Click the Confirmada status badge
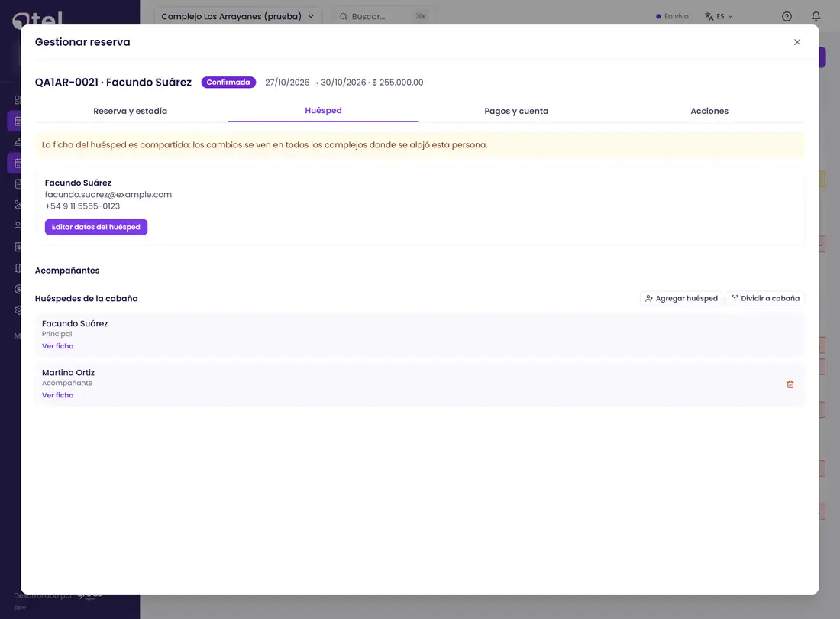 [228, 83]
